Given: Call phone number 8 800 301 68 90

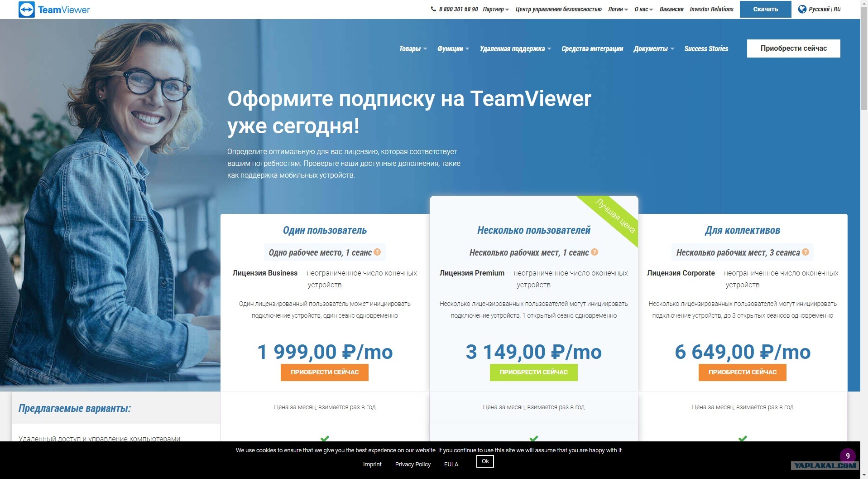Looking at the screenshot, I should [x=458, y=9].
